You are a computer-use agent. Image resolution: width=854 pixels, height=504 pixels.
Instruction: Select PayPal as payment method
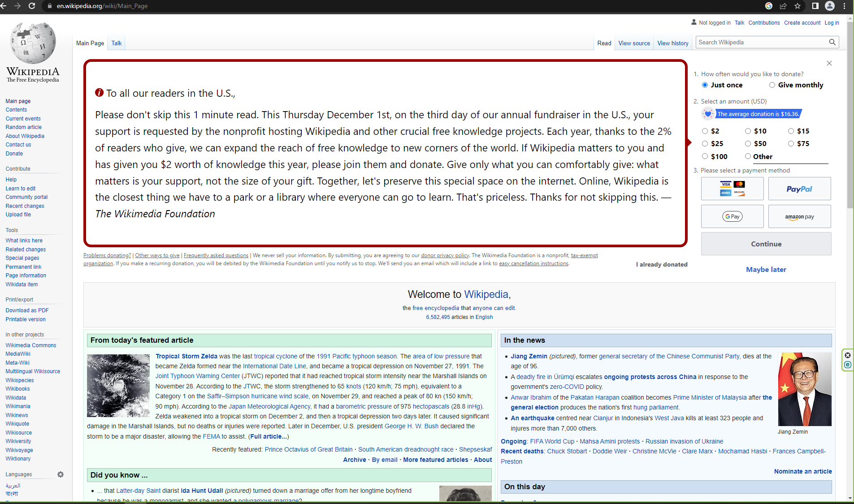[799, 188]
